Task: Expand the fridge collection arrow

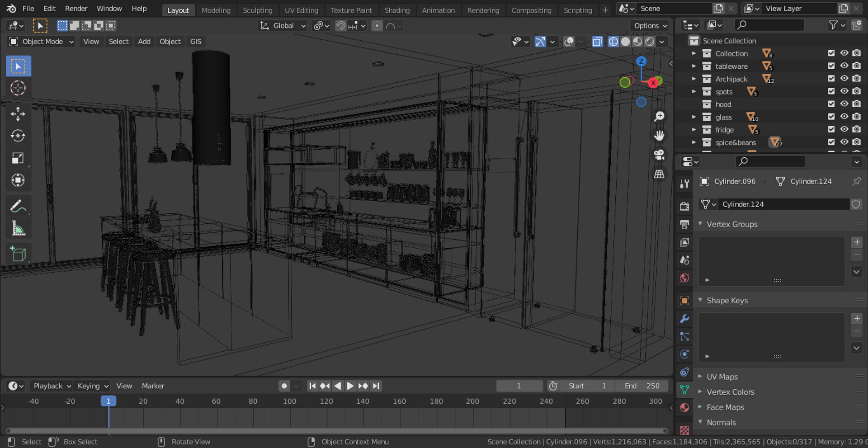Action: click(694, 129)
